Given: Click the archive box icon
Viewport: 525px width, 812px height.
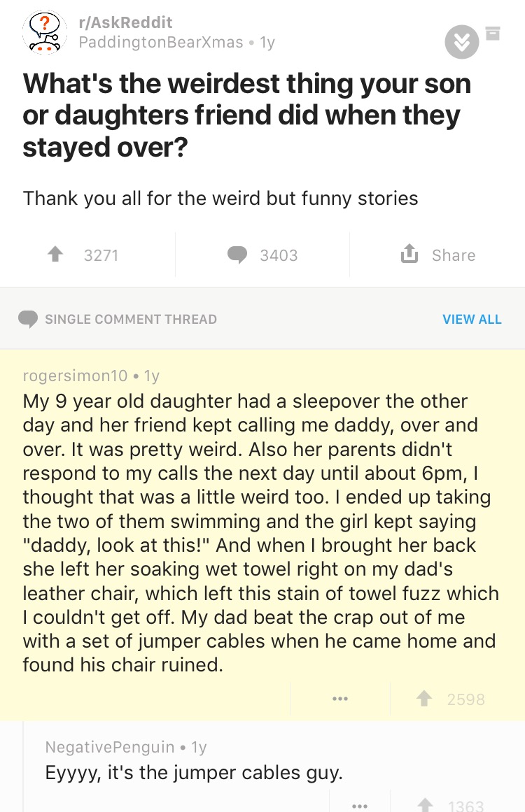Looking at the screenshot, I should tap(493, 34).
